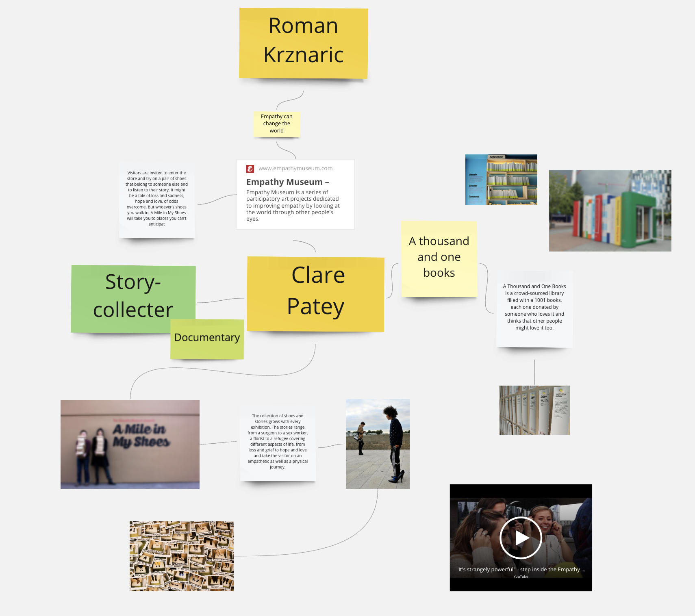Open the scattered shoe polaroids image
Image resolution: width=695 pixels, height=616 pixels.
pyautogui.click(x=181, y=556)
